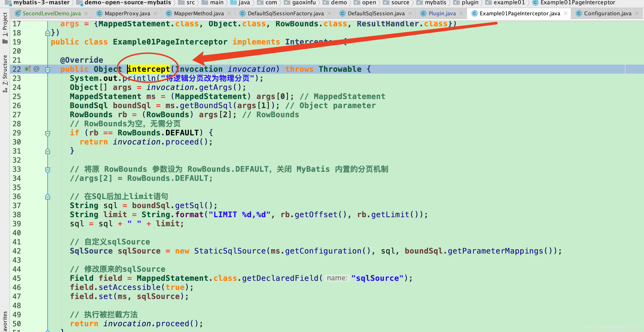Click the Plugin.java tab class icon

[423, 13]
